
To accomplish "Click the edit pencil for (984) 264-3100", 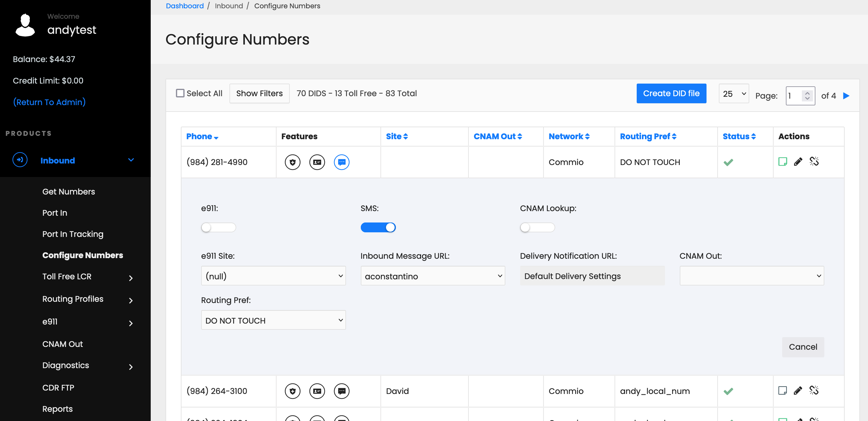I will [798, 390].
